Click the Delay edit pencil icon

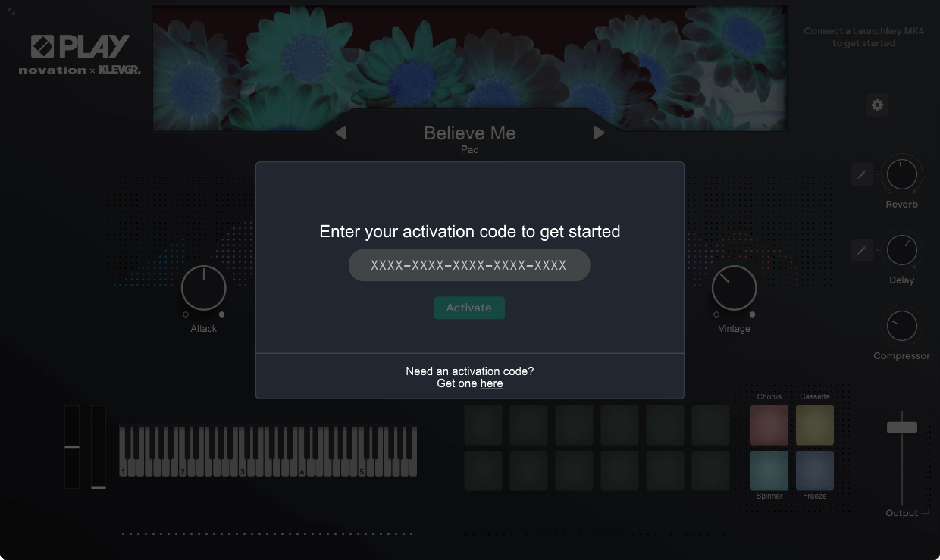pyautogui.click(x=862, y=249)
